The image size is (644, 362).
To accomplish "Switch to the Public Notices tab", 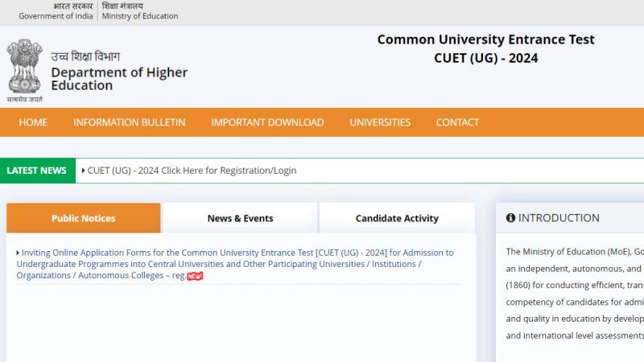I will 84,218.
